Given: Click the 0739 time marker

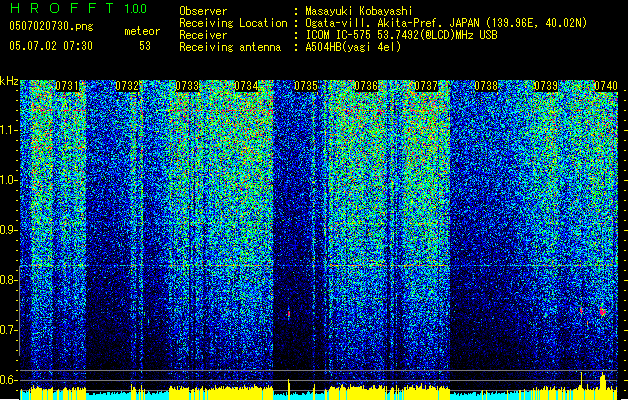Looking at the screenshot, I should coord(546,86).
